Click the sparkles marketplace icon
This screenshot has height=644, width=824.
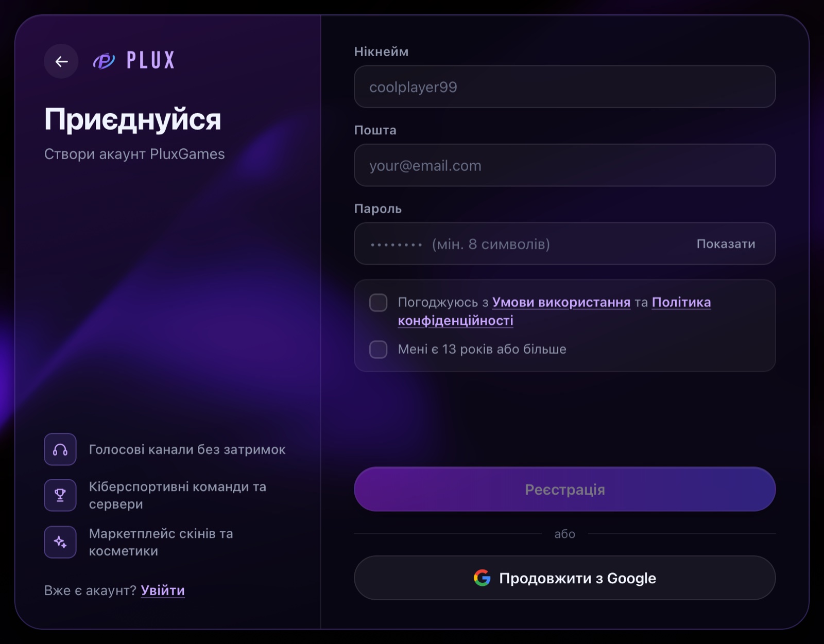coord(60,542)
